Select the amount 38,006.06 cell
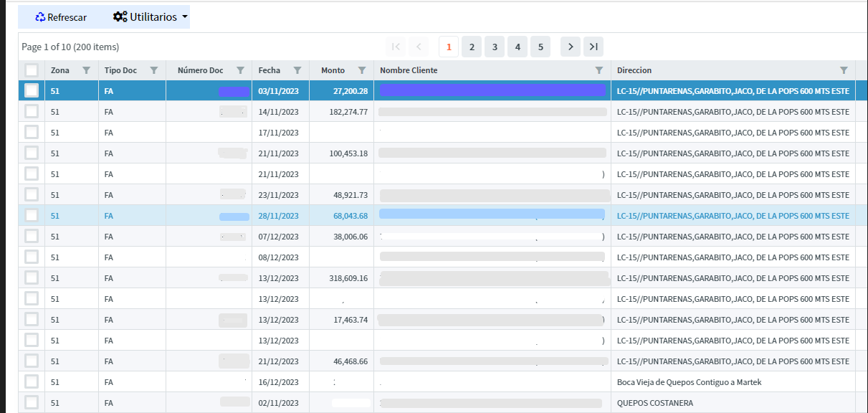 coord(341,237)
